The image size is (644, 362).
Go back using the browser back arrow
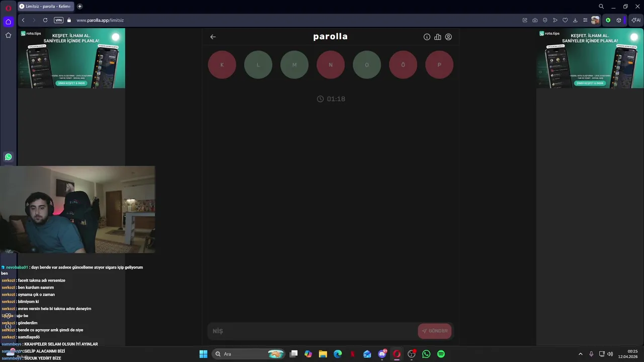tap(23, 20)
